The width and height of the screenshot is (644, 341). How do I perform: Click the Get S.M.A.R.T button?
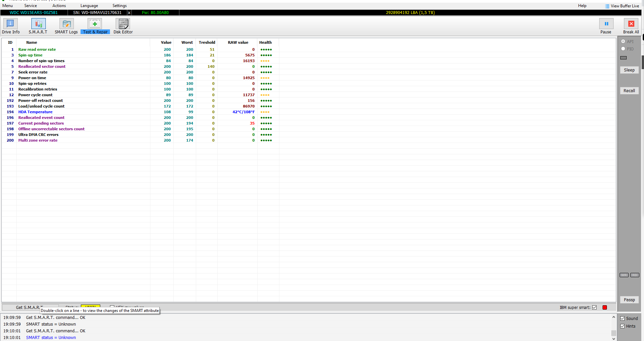tap(30, 307)
